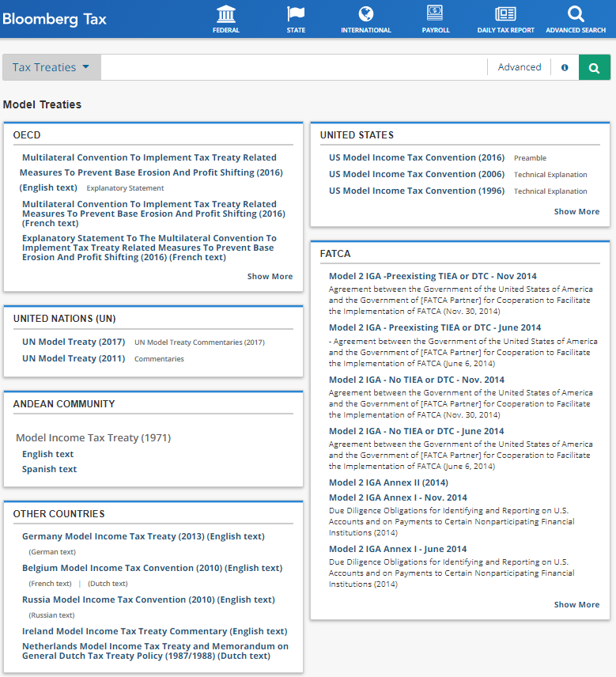Select the Payroll icon
This screenshot has width=616, height=677.
tap(435, 14)
